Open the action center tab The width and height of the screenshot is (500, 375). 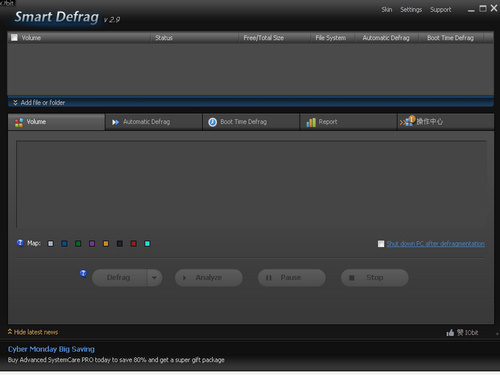click(446, 122)
